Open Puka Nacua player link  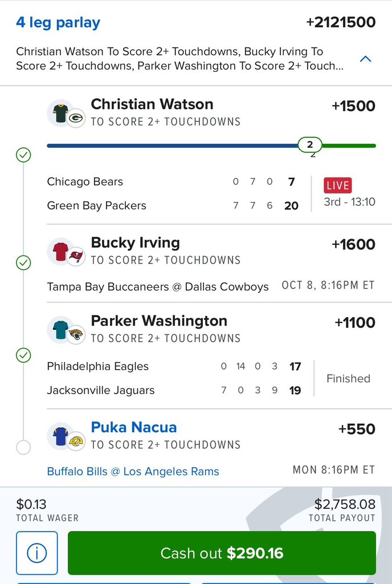134,427
